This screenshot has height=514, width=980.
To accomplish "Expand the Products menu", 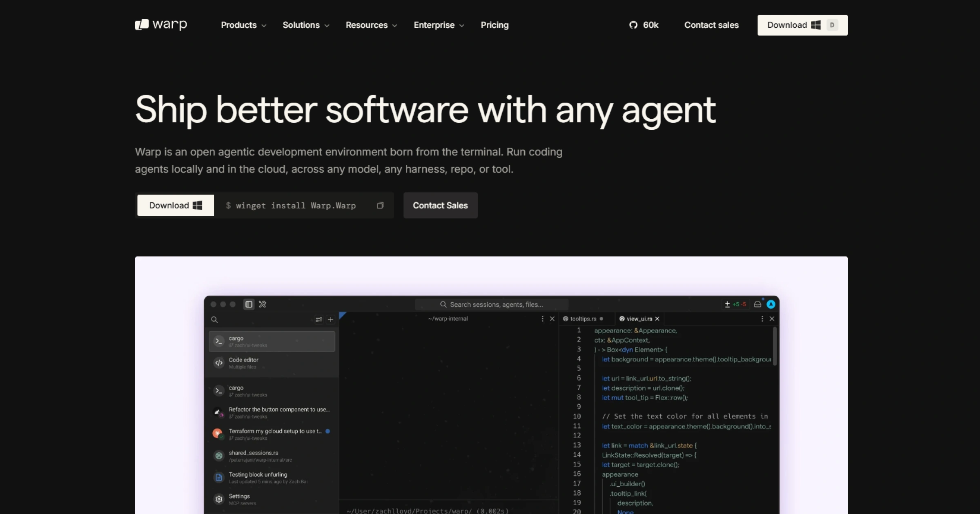I will coord(243,25).
